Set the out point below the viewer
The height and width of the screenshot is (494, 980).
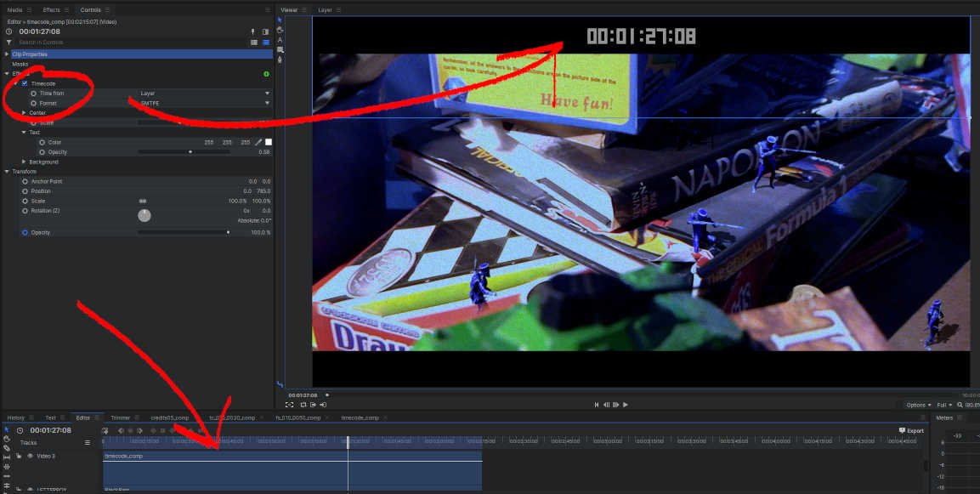click(322, 405)
